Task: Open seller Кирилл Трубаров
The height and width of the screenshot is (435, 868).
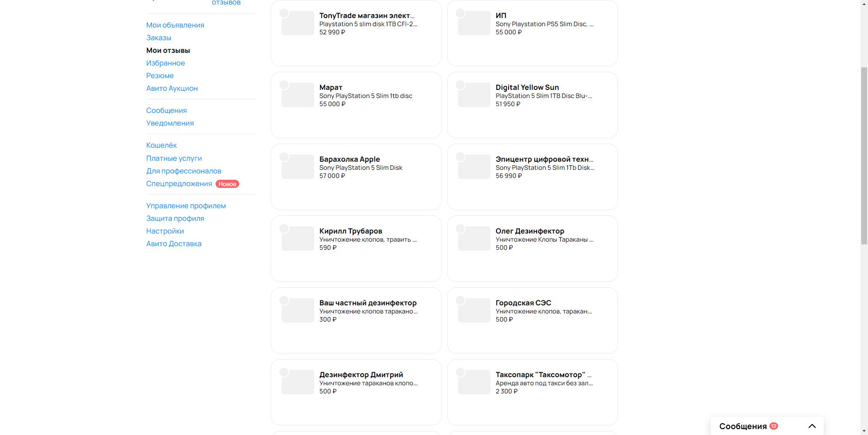Action: pos(351,231)
